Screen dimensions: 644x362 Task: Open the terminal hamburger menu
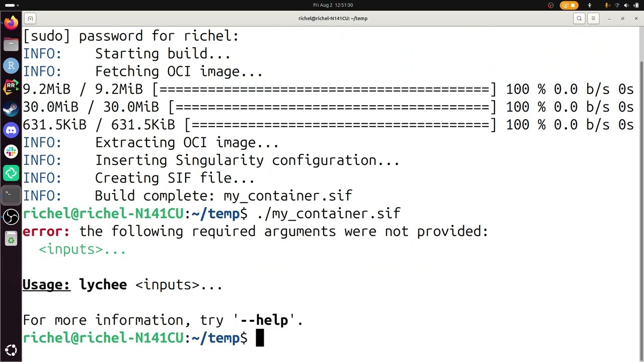[x=593, y=19]
